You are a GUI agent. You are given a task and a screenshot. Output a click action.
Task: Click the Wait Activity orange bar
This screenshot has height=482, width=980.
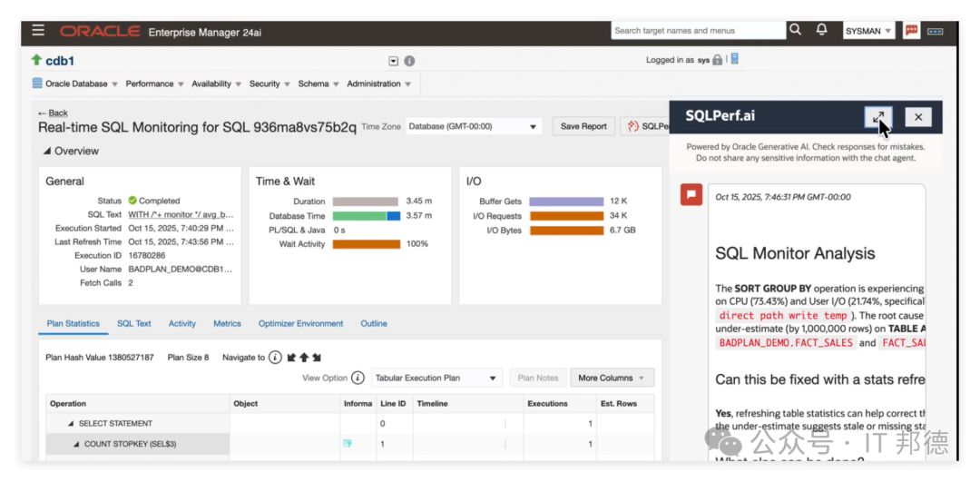point(367,244)
